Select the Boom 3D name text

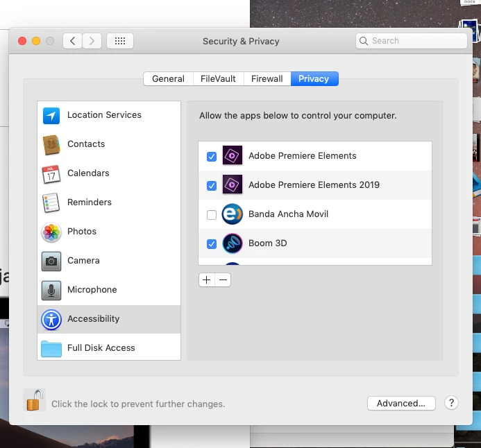pyautogui.click(x=268, y=243)
